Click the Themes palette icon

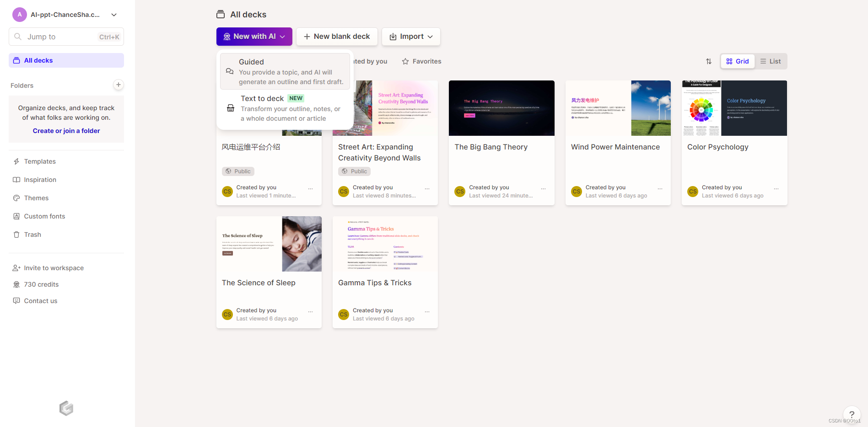click(16, 198)
